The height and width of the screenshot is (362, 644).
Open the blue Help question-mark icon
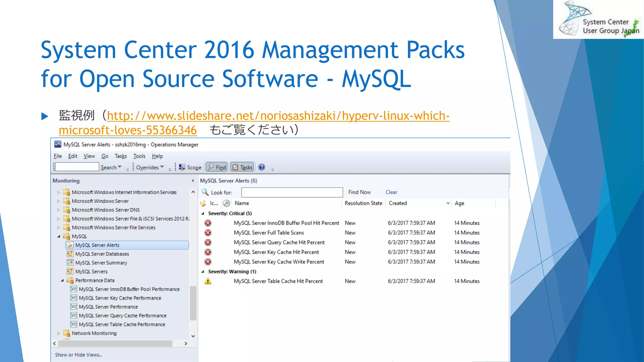point(262,167)
